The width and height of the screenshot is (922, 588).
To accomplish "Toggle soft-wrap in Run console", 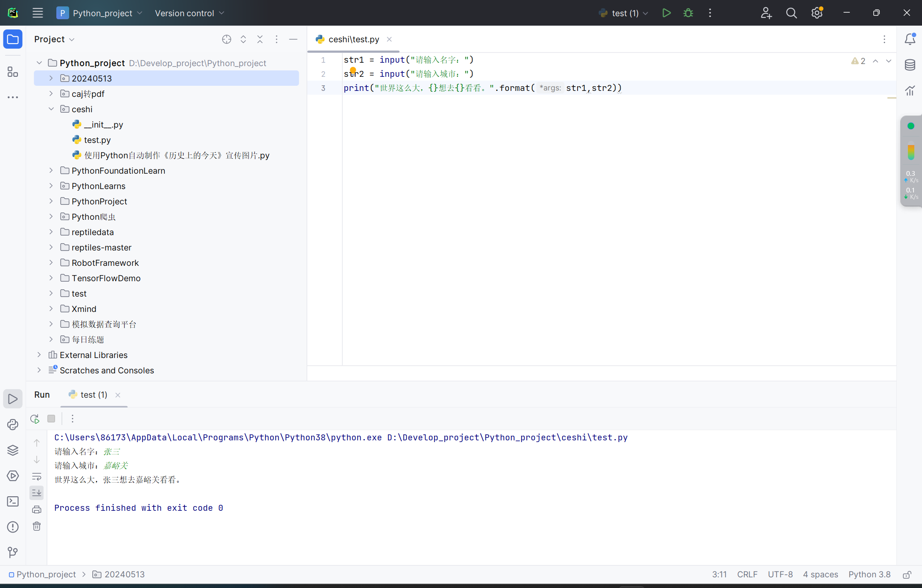I will pyautogui.click(x=37, y=477).
